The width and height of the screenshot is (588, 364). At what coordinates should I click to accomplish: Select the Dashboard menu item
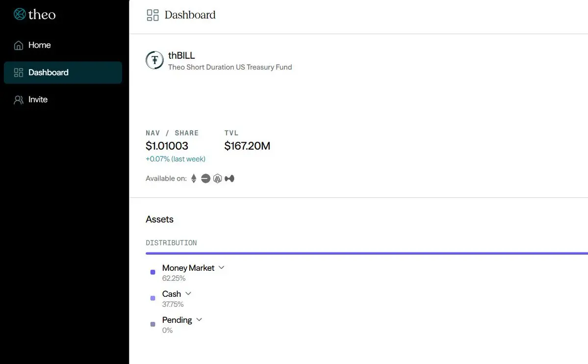coord(63,73)
